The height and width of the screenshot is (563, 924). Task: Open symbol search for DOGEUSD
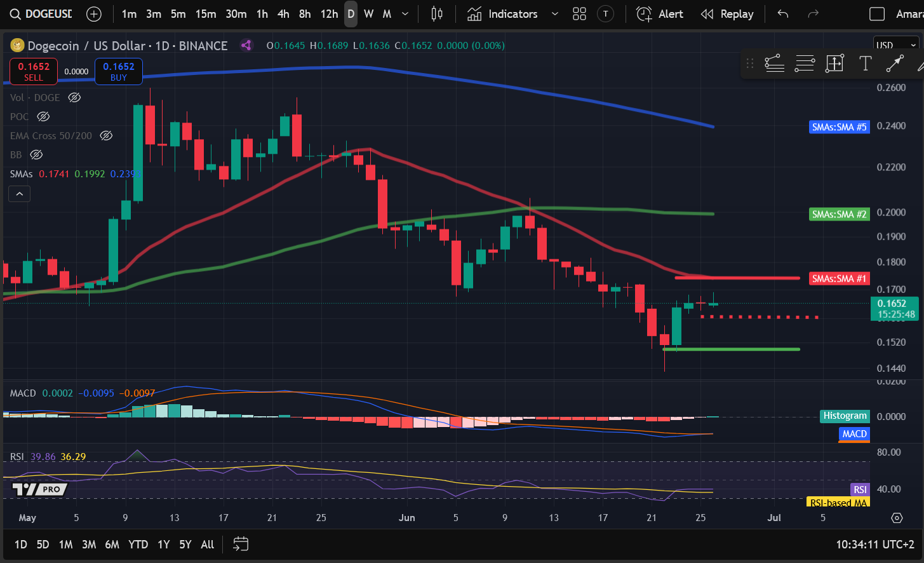(41, 14)
